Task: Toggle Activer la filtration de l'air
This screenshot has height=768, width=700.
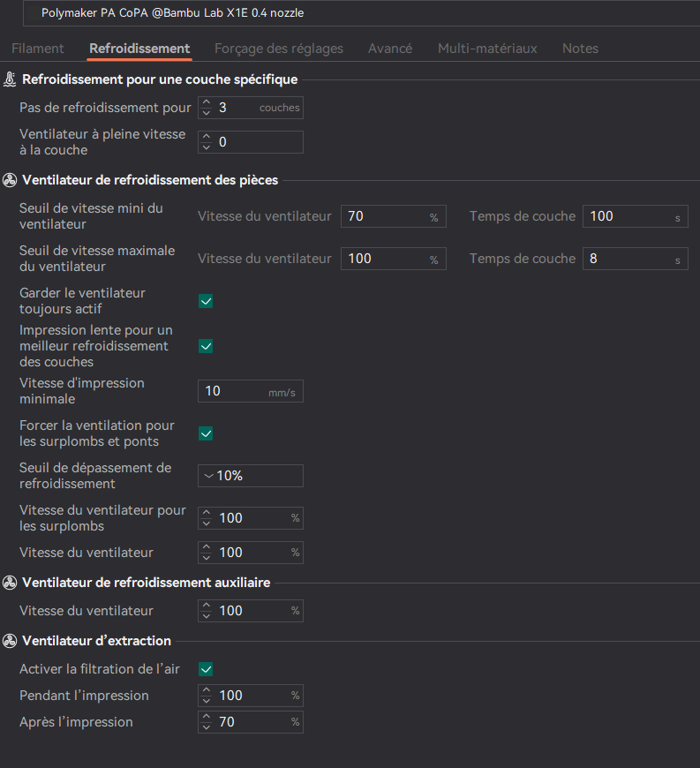Action: pyautogui.click(x=206, y=669)
